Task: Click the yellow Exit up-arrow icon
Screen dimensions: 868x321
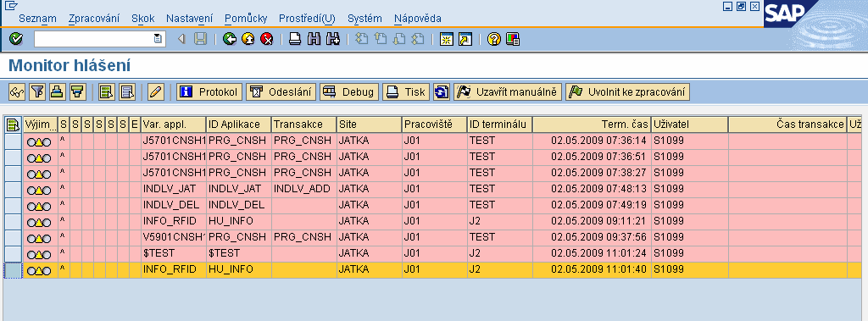Action: tap(248, 39)
